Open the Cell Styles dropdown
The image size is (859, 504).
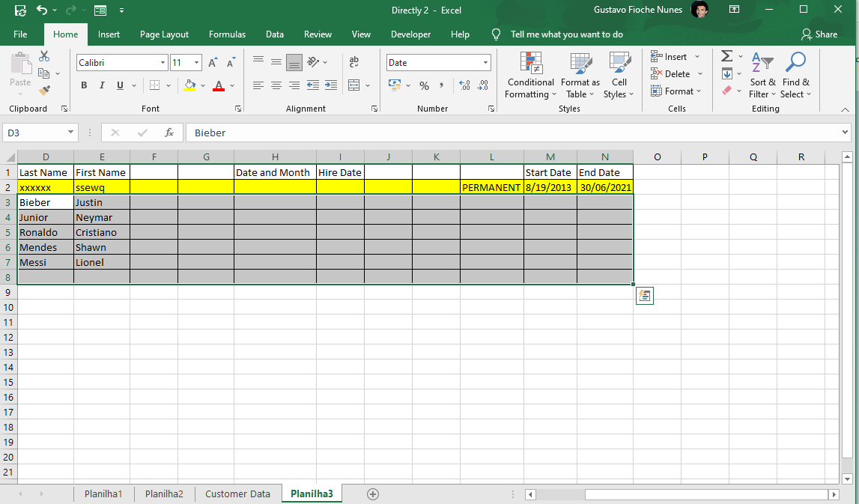pyautogui.click(x=619, y=76)
